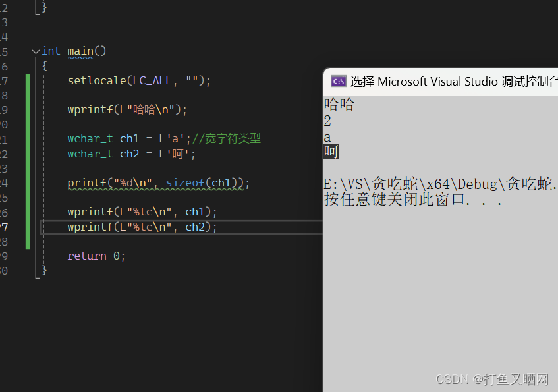Collapse the main() function fold chevron
The image size is (558, 392).
[36, 51]
